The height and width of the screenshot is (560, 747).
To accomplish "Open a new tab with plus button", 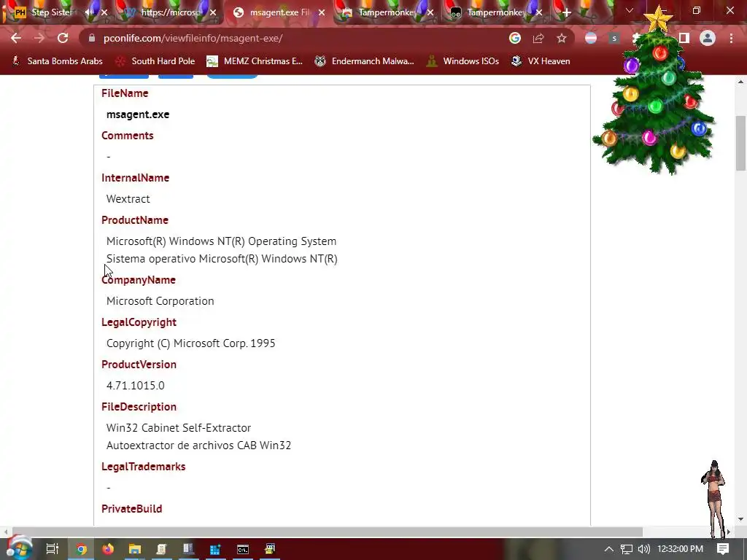I will pyautogui.click(x=566, y=12).
